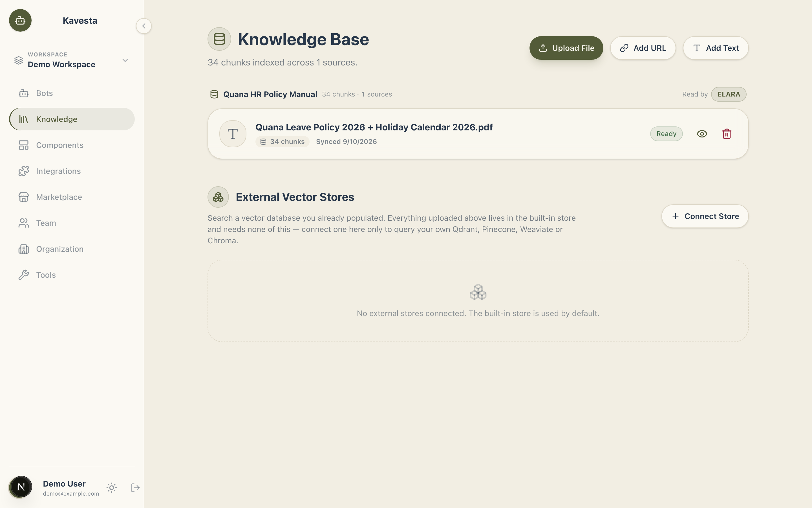Viewport: 812px width, 508px height.
Task: Collapse the sidebar with the chevron button
Action: click(x=144, y=26)
